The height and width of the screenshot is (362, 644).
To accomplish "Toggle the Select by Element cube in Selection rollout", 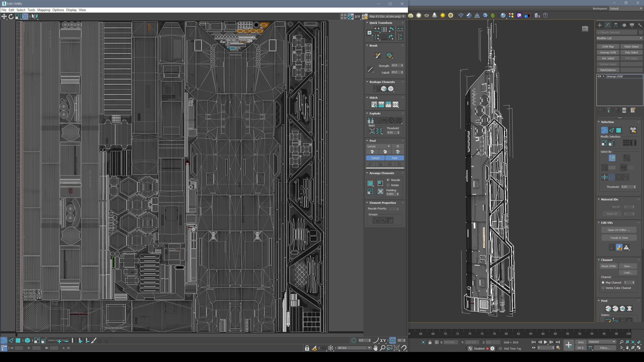I will click(612, 158).
